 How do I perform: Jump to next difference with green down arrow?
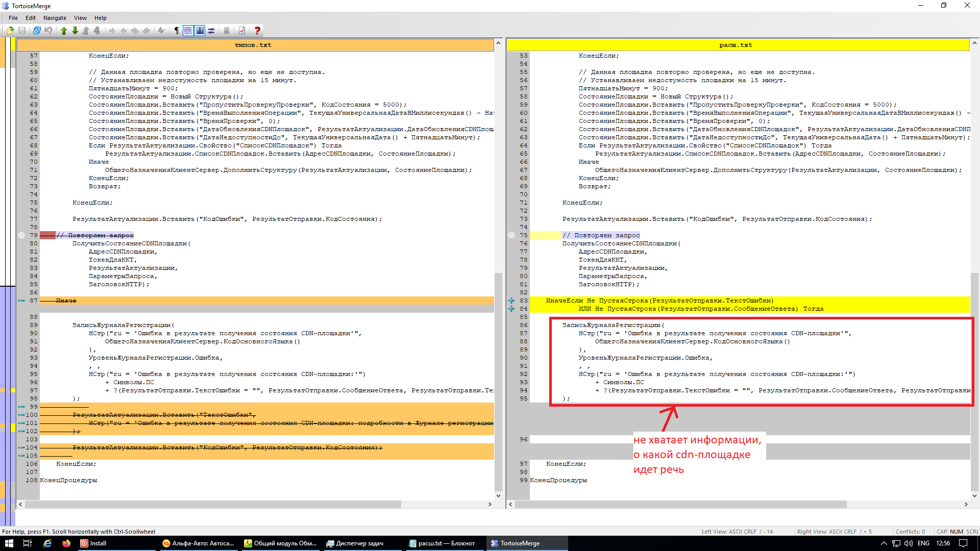click(x=75, y=31)
